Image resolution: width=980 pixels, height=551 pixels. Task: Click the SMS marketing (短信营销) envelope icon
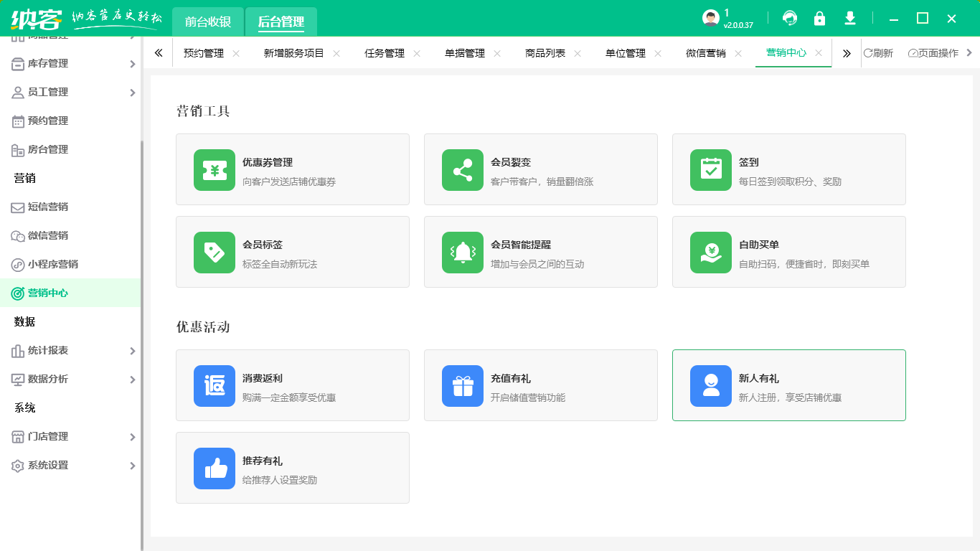click(18, 207)
